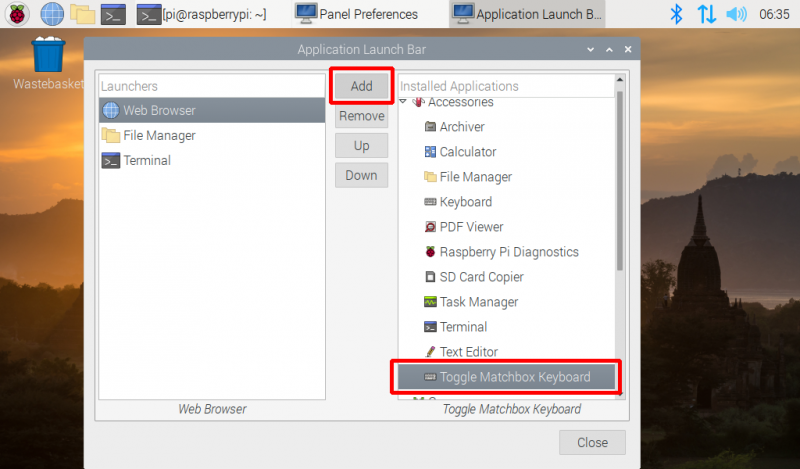800x469 pixels.
Task: Select Toggle Matchbox Keyboard in Installed Applications
Action: click(x=514, y=377)
